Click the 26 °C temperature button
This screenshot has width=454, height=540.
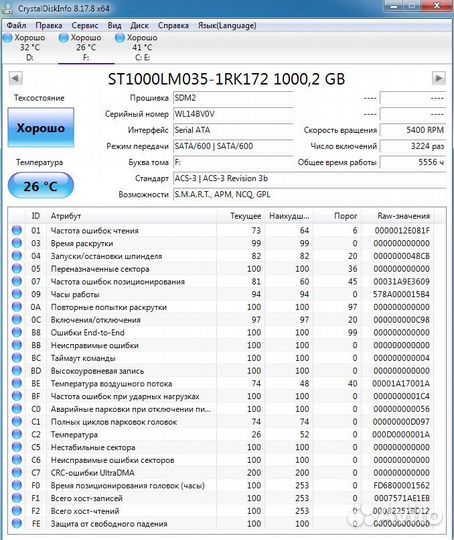[x=41, y=186]
